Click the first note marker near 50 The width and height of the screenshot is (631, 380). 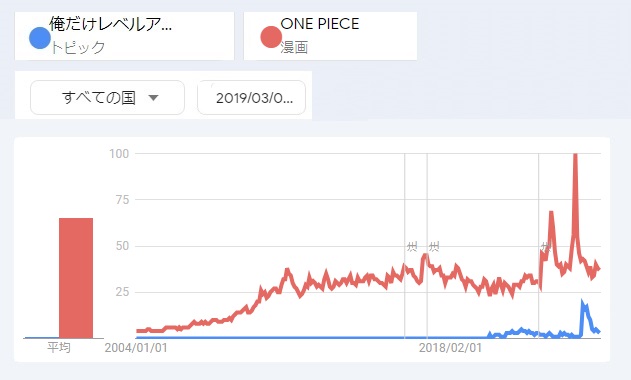[412, 246]
